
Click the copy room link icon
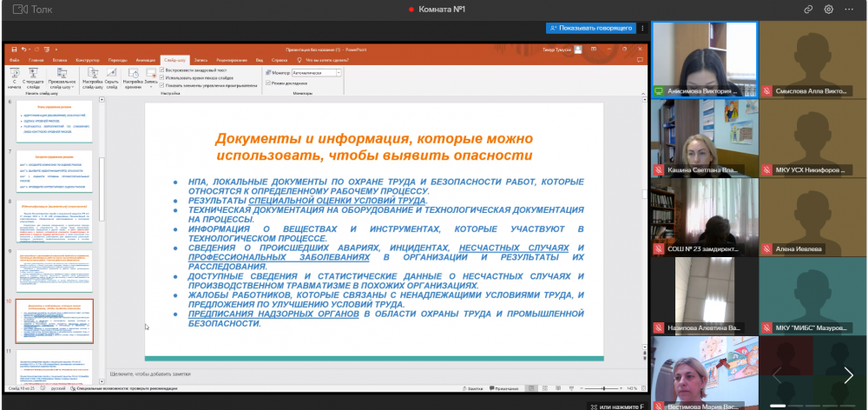pos(807,9)
